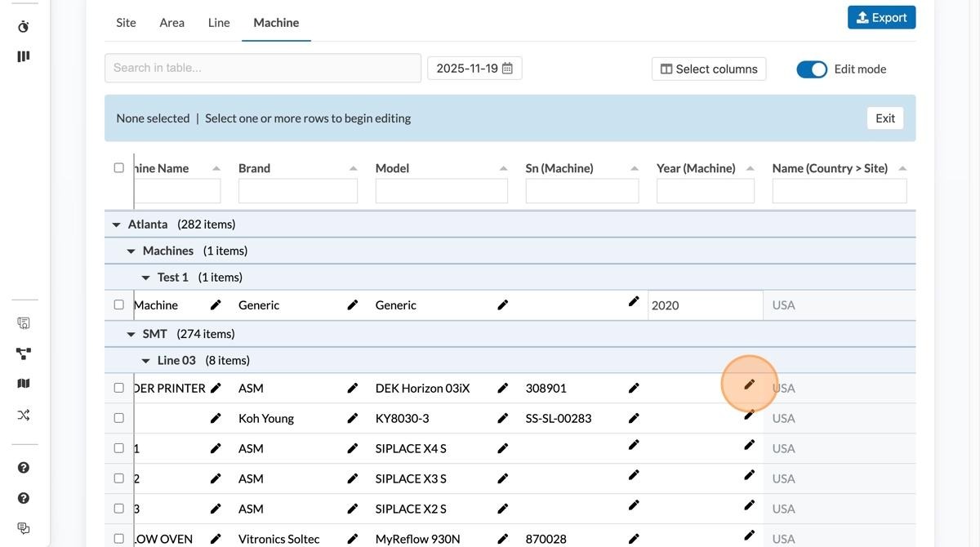
Task: Click the Search in table field
Action: [x=262, y=68]
